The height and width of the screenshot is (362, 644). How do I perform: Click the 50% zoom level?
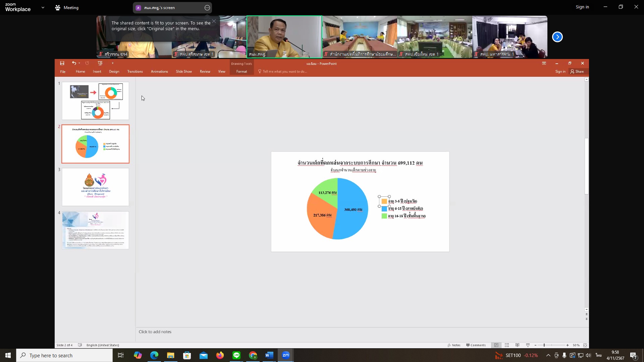coord(576,345)
